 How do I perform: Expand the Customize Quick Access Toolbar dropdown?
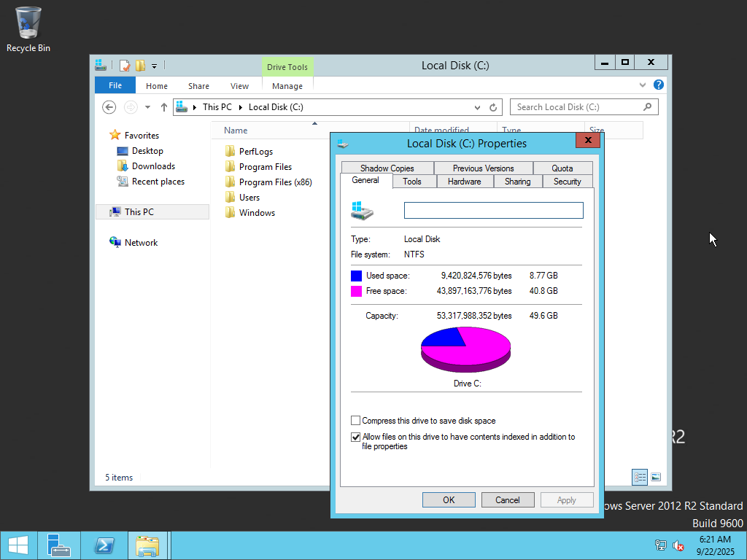coord(155,66)
